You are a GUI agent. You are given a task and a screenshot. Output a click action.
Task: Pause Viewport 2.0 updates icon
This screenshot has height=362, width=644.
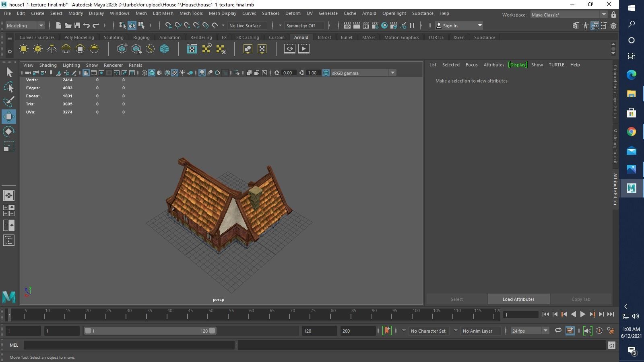click(412, 25)
